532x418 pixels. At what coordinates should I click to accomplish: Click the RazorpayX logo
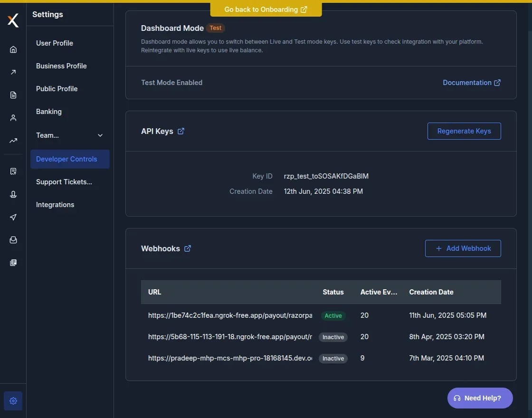pos(13,20)
